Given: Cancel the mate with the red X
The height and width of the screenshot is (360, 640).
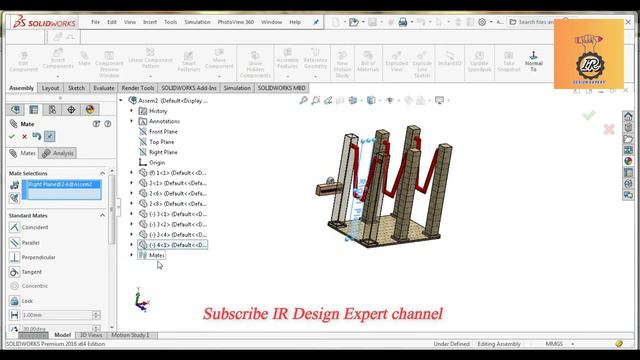Looking at the screenshot, I should click(x=24, y=137).
